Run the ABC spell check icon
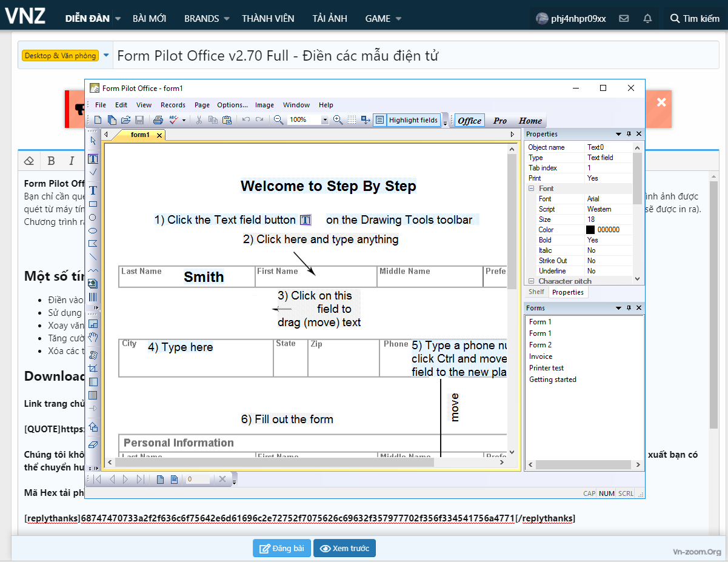 click(173, 120)
